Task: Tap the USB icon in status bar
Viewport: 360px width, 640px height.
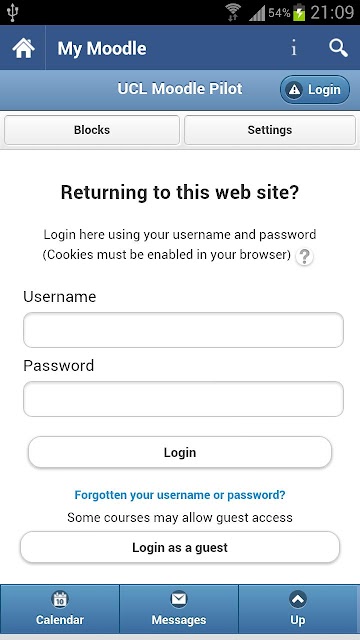Action: click(13, 13)
